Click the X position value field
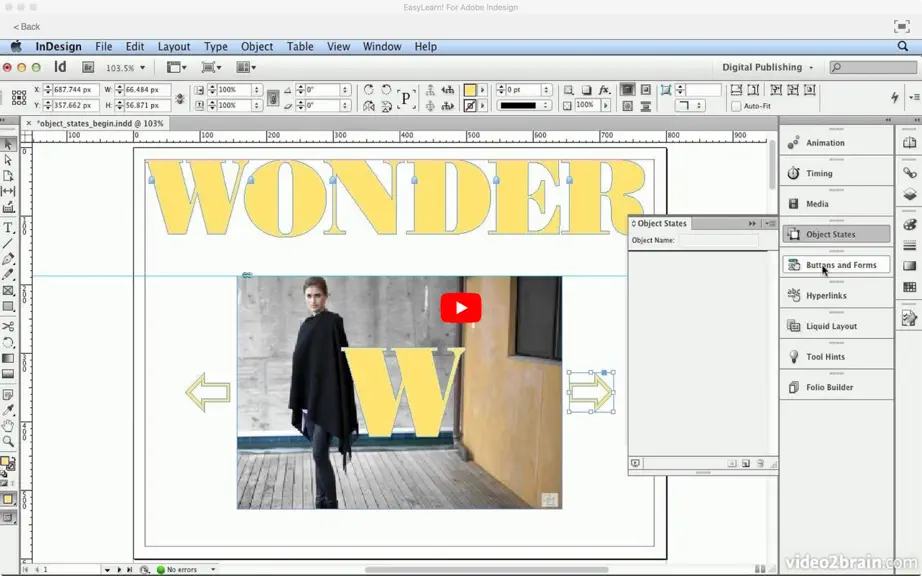Viewport: 922px width, 576px height. tap(75, 90)
